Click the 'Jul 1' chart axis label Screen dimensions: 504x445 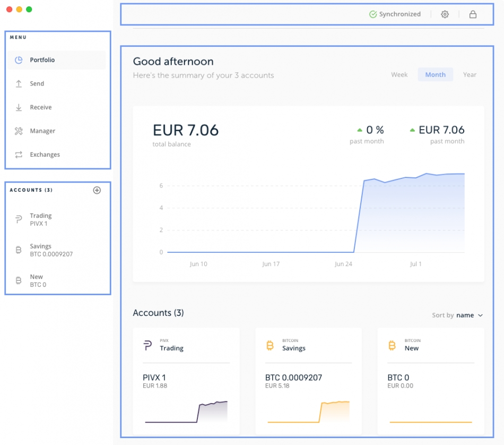415,264
